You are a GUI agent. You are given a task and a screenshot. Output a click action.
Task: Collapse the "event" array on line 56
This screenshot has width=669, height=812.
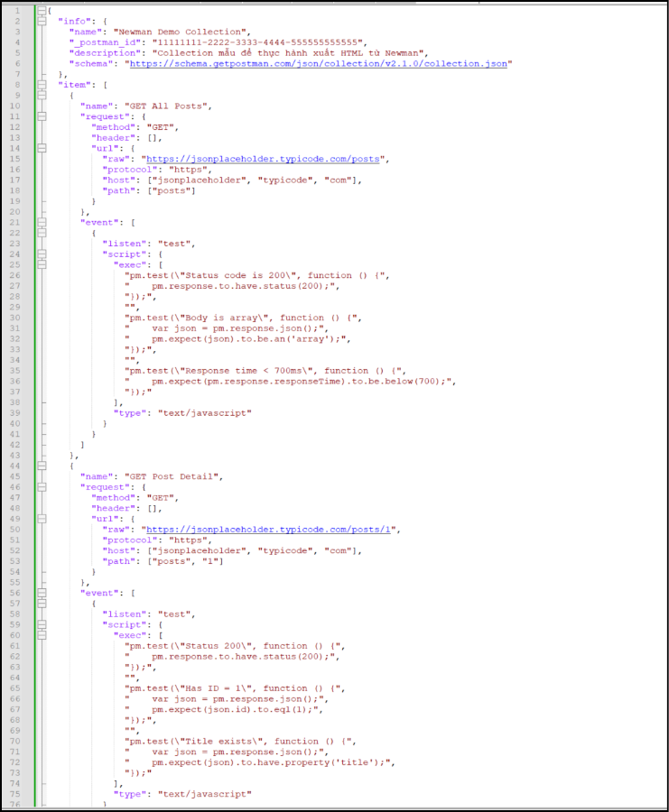click(x=42, y=593)
